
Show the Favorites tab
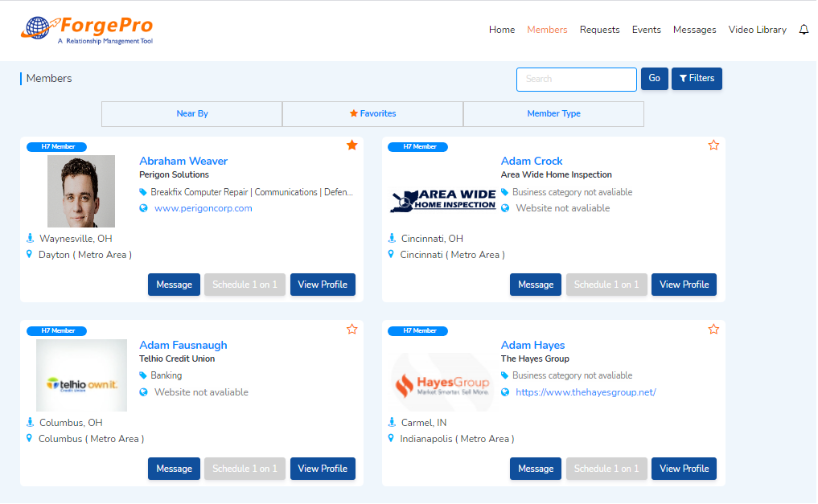[372, 114]
